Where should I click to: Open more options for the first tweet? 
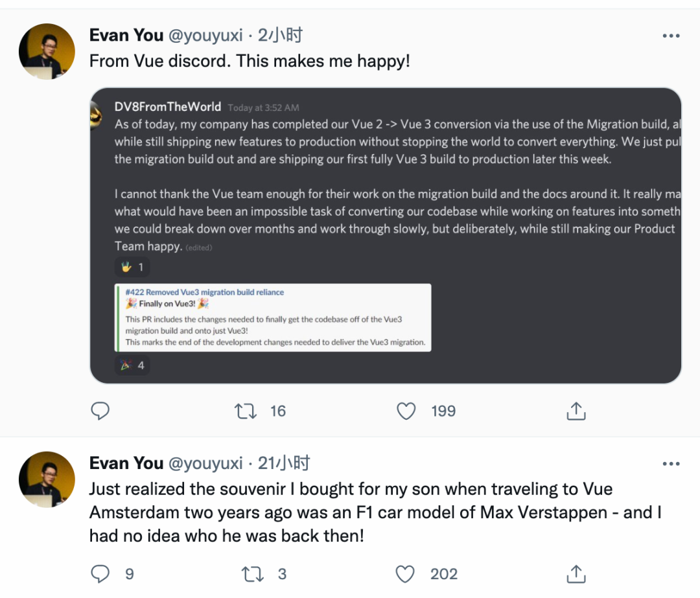click(671, 36)
